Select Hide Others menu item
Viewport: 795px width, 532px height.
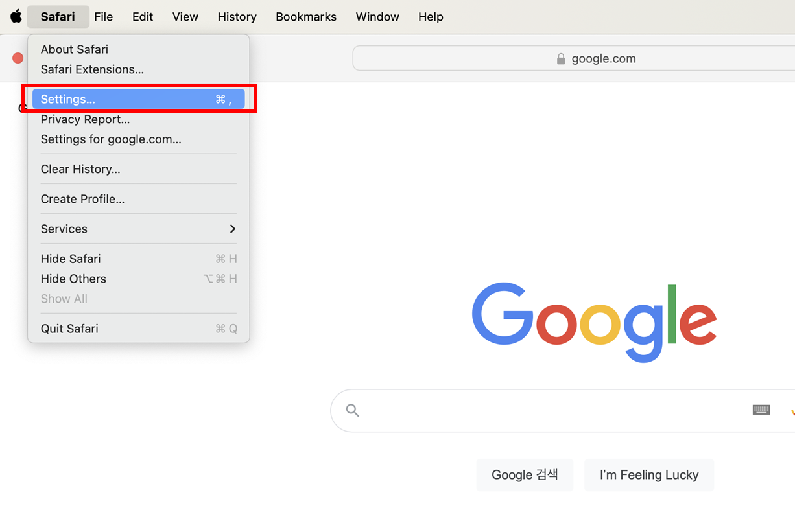point(138,279)
